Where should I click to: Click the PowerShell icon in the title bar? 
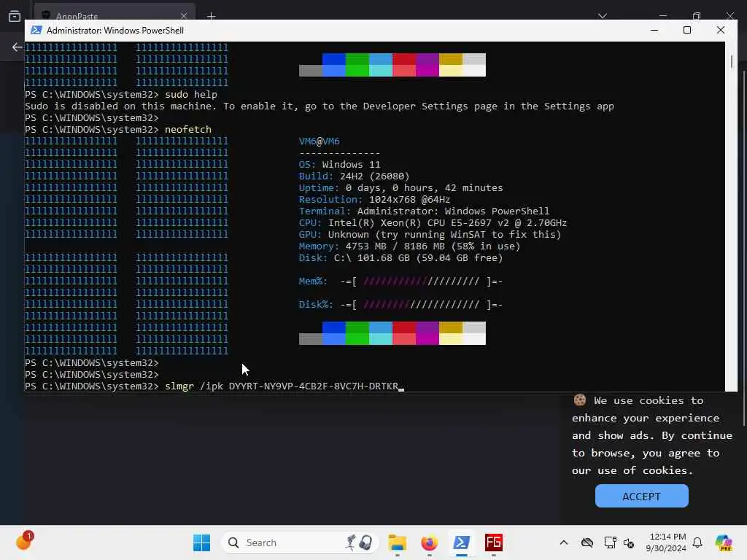coord(36,30)
